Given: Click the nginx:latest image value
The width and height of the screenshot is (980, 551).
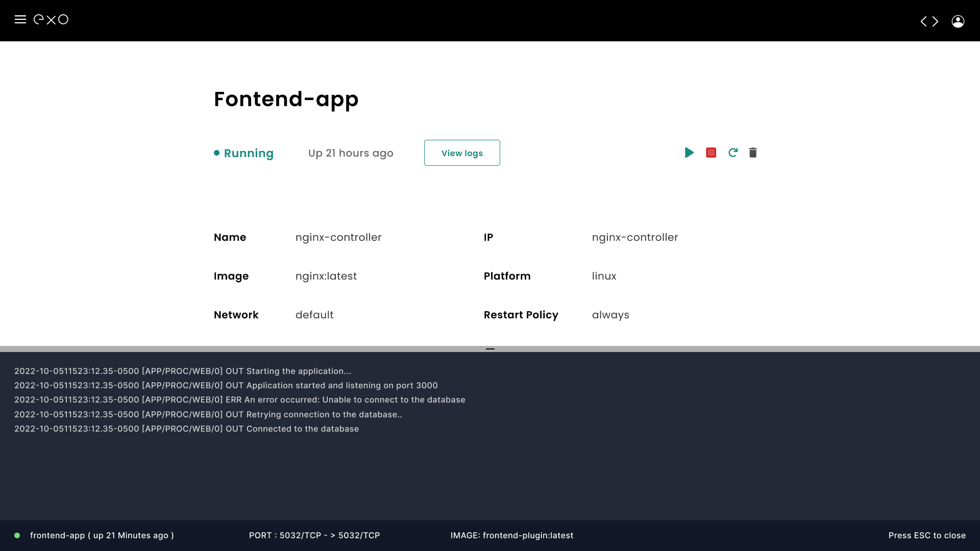Looking at the screenshot, I should (326, 276).
